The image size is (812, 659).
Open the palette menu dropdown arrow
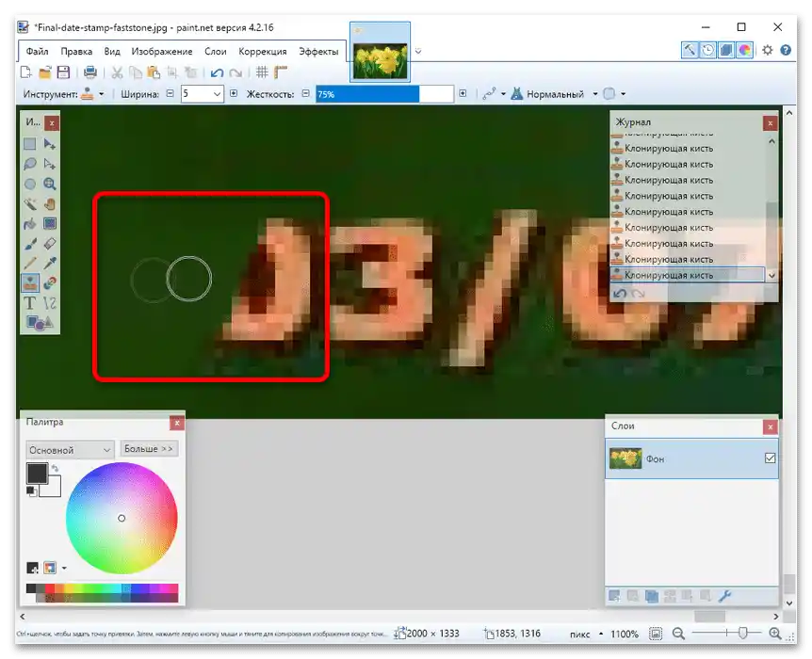(x=64, y=568)
